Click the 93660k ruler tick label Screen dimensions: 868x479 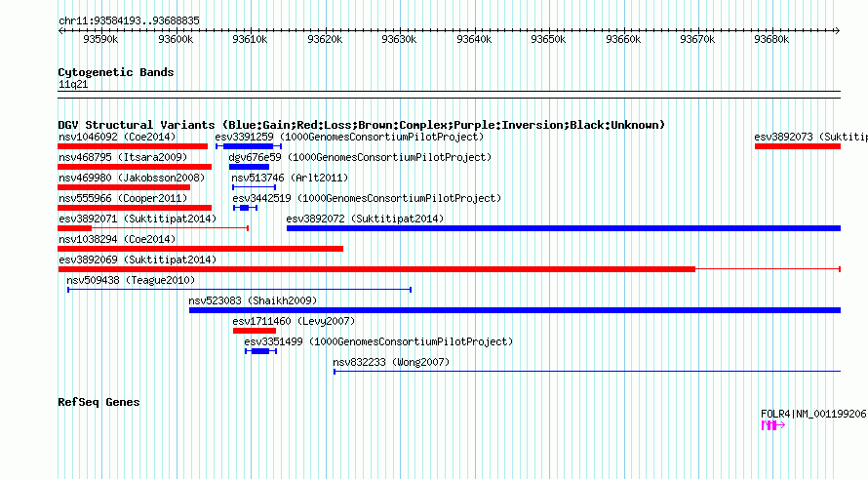pyautogui.click(x=623, y=39)
